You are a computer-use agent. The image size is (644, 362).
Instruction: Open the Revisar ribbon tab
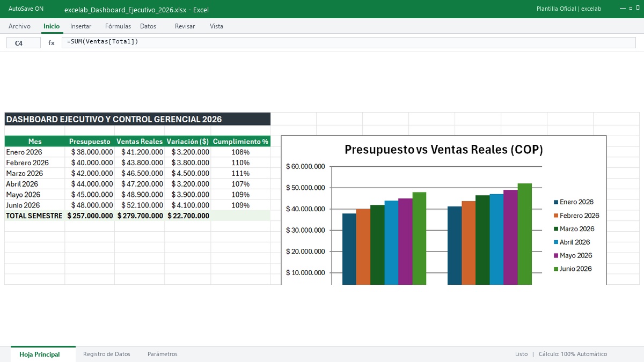pos(185,26)
